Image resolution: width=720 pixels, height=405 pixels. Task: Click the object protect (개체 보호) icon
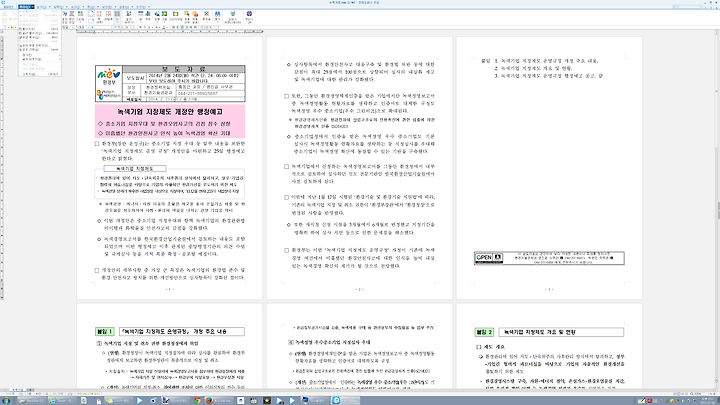pos(195,17)
